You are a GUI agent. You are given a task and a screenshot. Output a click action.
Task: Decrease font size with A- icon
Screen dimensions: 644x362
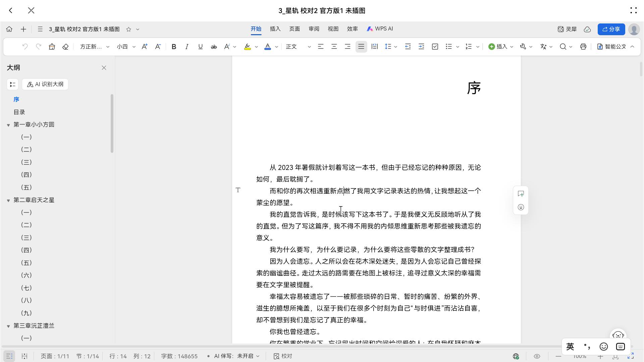158,47
